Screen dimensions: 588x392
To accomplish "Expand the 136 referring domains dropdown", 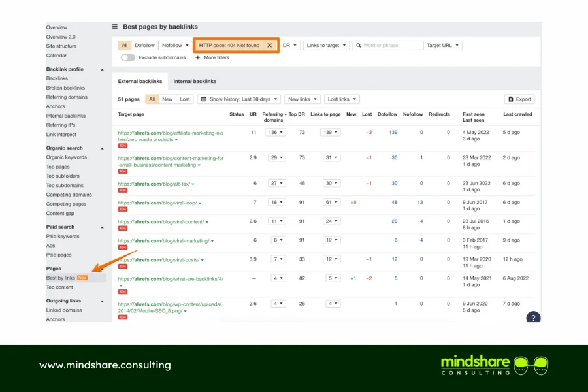I will [276, 132].
